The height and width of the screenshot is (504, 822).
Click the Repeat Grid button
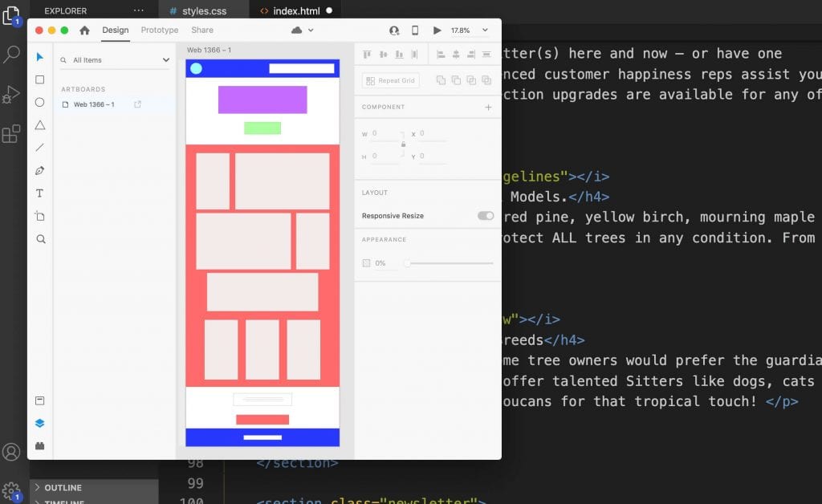click(x=391, y=81)
